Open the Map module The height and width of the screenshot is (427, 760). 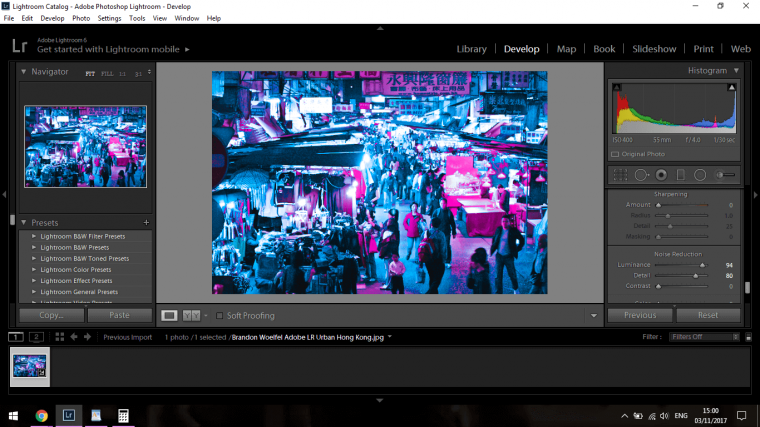click(x=566, y=49)
